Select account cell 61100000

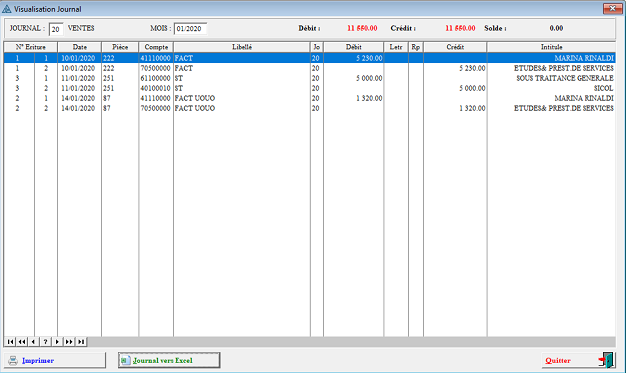(156, 78)
